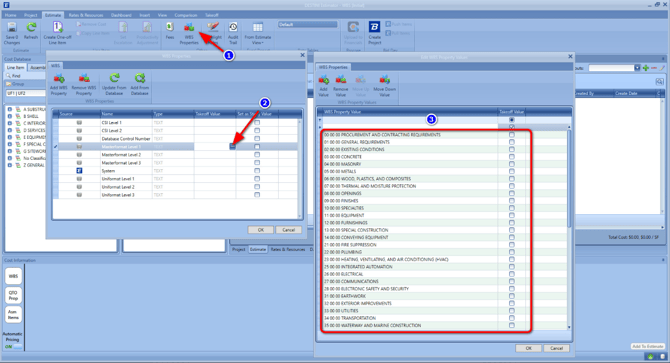The image size is (670, 363).
Task: Check takeoff value for 09 00 00 FINISHES
Action: click(511, 201)
